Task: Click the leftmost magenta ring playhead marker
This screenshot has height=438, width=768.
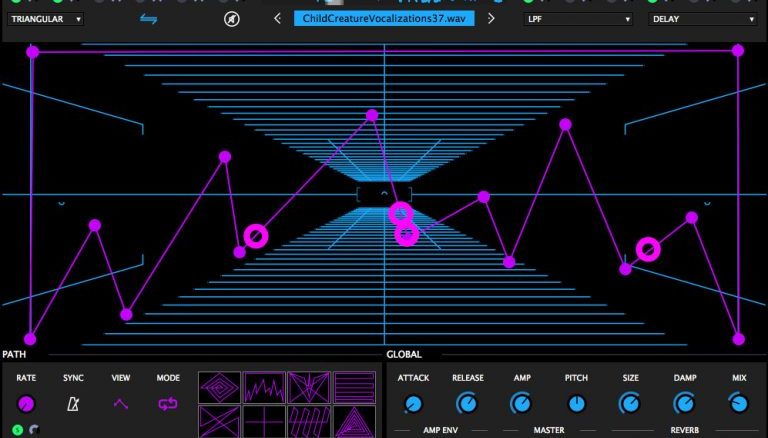Action: pyautogui.click(x=256, y=236)
